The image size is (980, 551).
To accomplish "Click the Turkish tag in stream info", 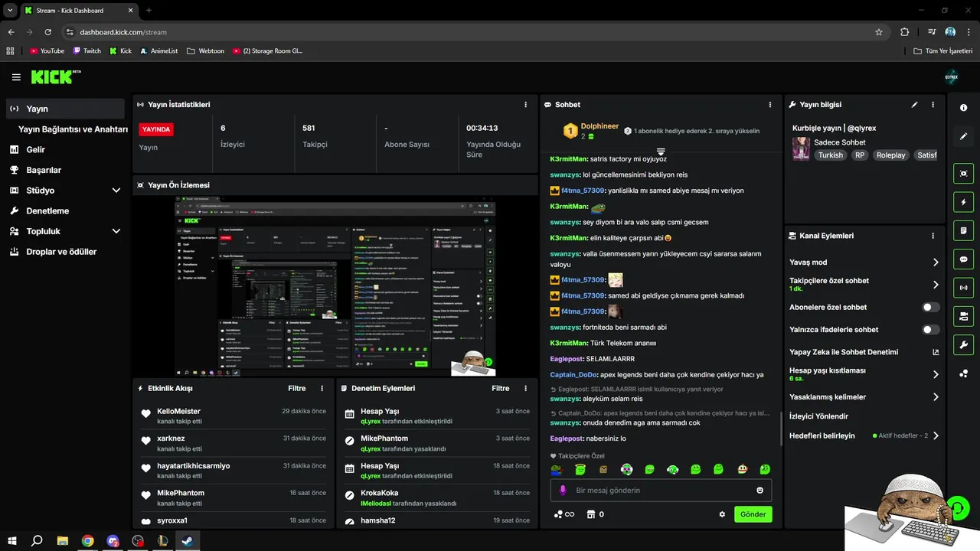I will coord(830,155).
